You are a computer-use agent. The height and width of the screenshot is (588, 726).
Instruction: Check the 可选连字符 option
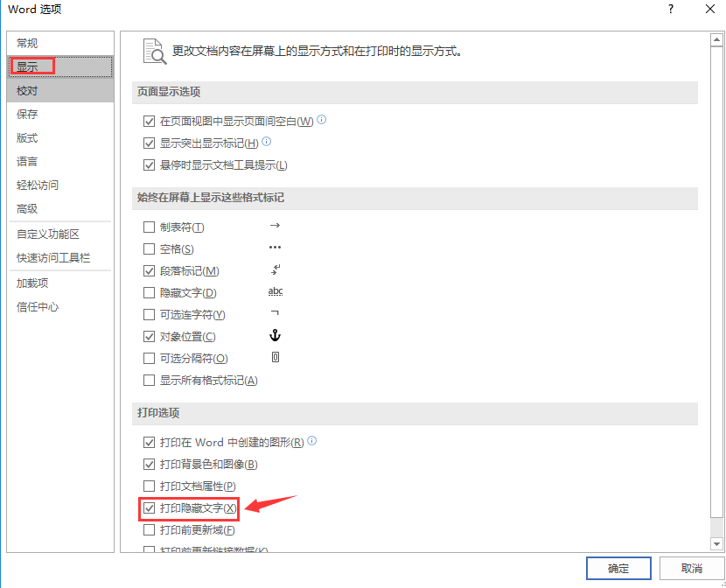[149, 315]
